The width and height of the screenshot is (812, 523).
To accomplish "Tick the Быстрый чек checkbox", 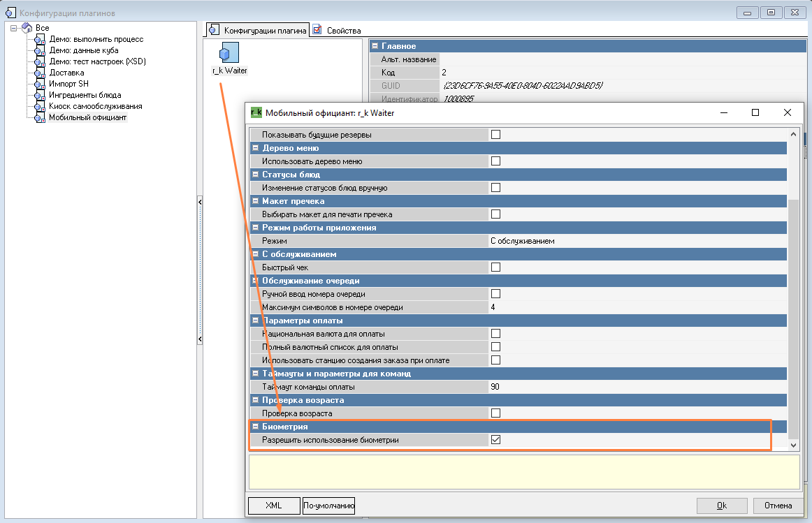I will tap(495, 267).
